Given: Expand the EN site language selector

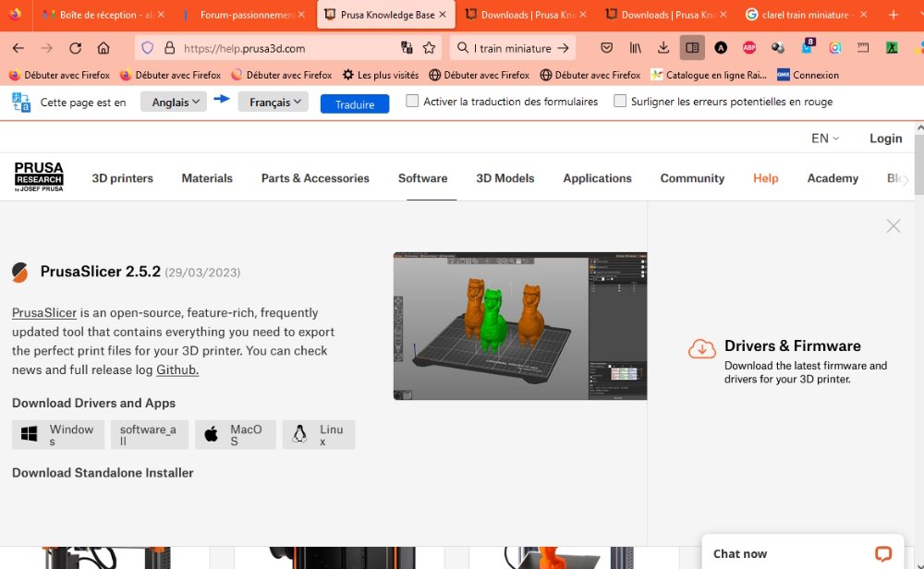Looking at the screenshot, I should [x=824, y=139].
